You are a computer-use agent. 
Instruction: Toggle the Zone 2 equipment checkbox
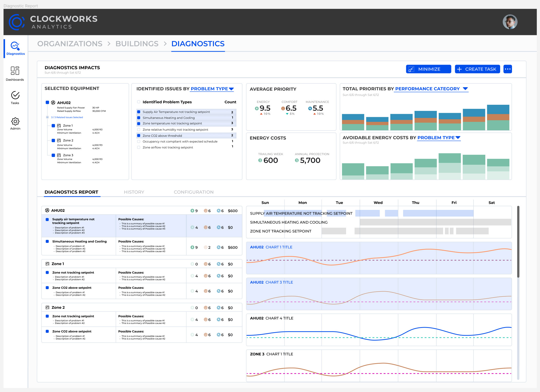53,140
